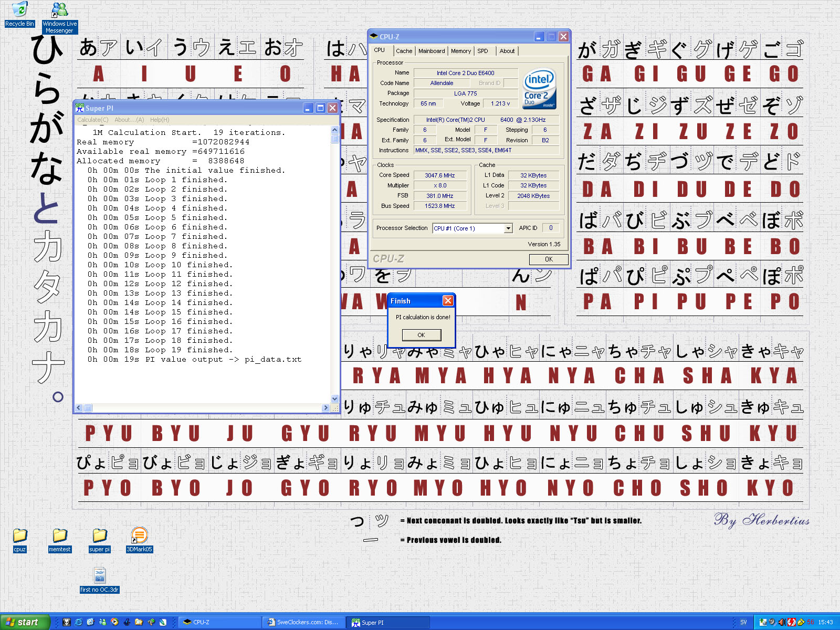Click the processor Name field 'Intel Core 2 Duo E6400'
The height and width of the screenshot is (630, 840).
point(466,73)
